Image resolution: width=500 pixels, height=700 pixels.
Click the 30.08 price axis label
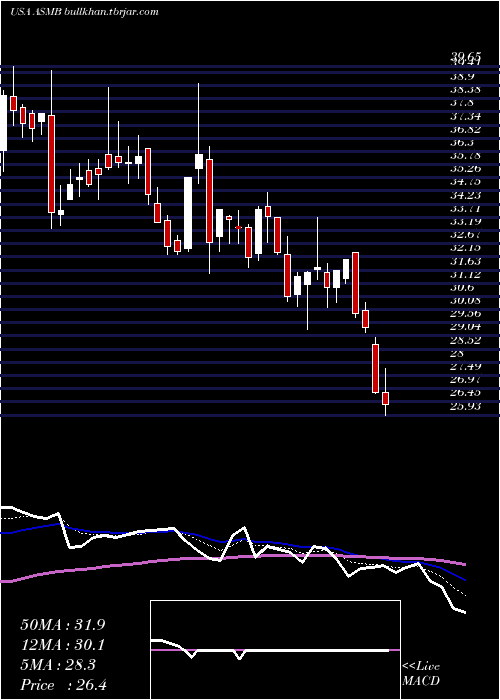465,300
